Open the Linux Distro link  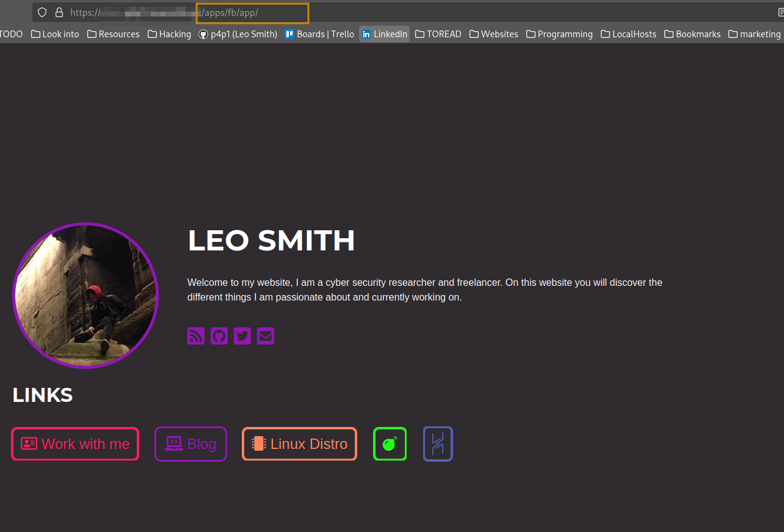tap(299, 444)
